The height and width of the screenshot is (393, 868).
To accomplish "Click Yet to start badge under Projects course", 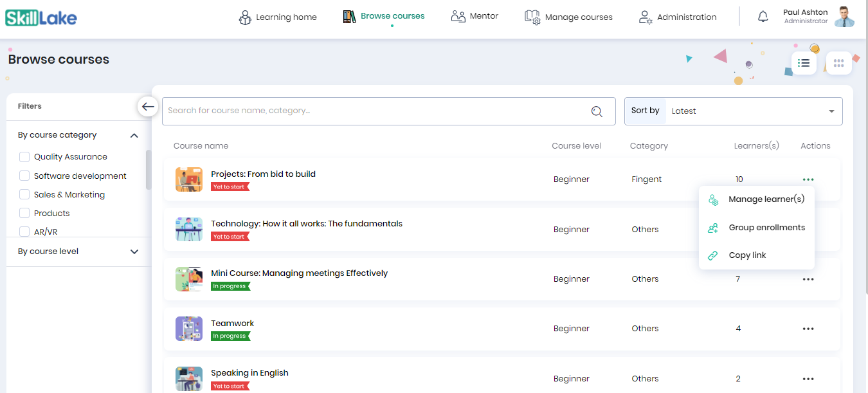I will (230, 187).
